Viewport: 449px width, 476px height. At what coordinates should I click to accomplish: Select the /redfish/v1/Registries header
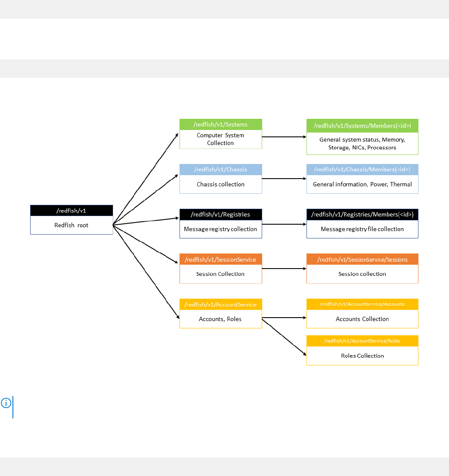click(220, 214)
